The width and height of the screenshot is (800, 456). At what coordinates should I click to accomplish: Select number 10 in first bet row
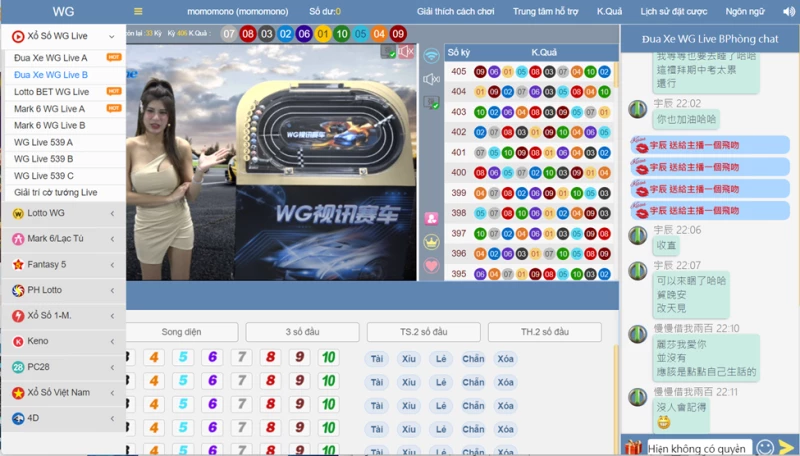tap(329, 358)
